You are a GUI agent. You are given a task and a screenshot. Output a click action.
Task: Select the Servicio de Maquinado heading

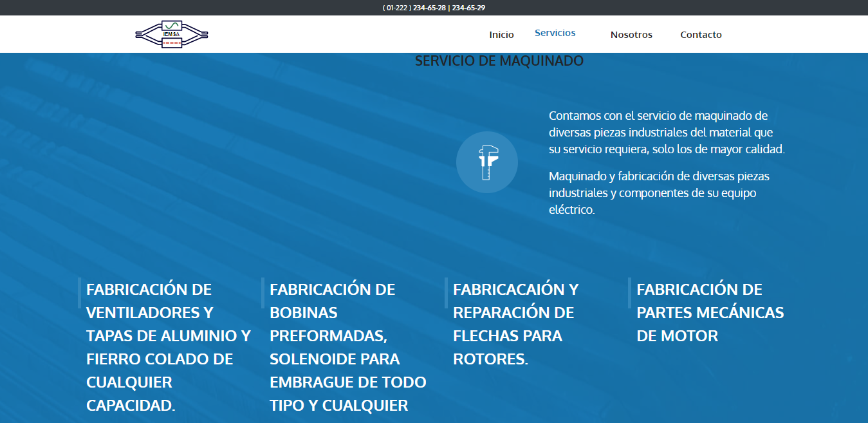coord(499,61)
